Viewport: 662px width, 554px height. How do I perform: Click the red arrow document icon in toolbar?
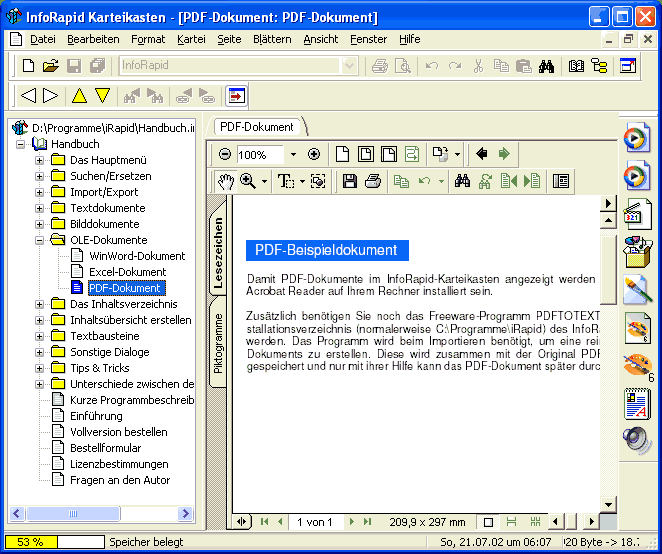pos(236,95)
